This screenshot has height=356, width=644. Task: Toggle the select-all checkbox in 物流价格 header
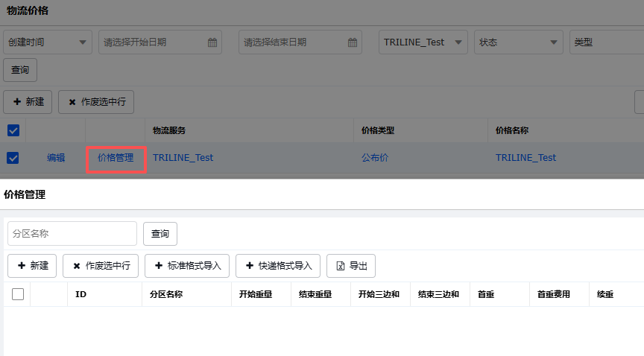13,131
